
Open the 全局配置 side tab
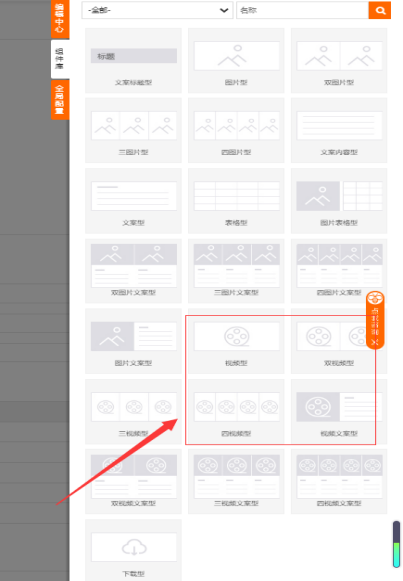[x=60, y=100]
